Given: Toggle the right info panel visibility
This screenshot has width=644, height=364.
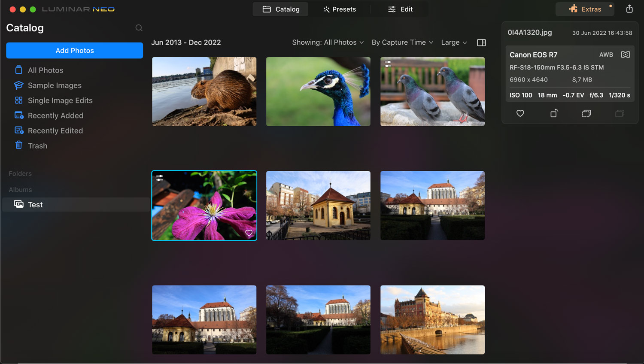Looking at the screenshot, I should pos(481,42).
